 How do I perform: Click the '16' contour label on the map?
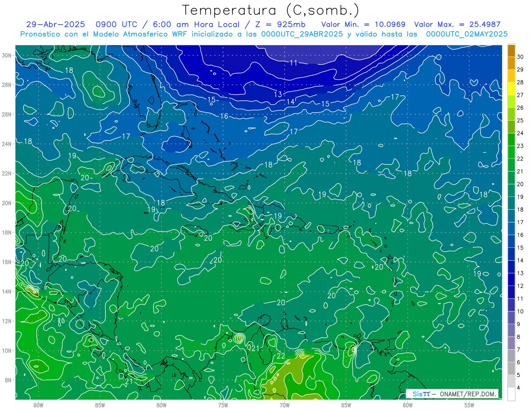[224, 116]
